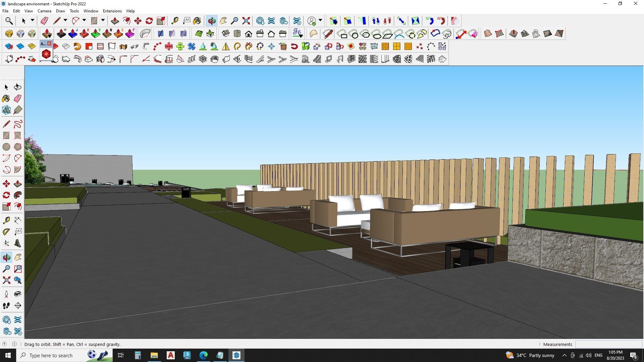Open the Draw menu
The image size is (644, 362).
pos(60,11)
